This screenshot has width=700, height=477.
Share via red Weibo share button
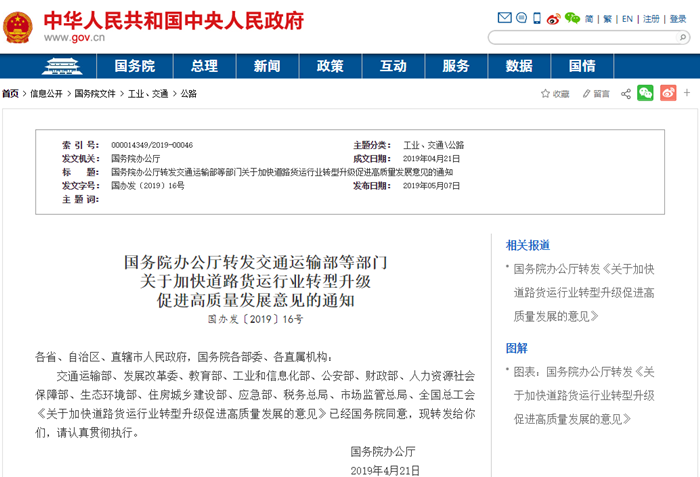pyautogui.click(x=668, y=93)
